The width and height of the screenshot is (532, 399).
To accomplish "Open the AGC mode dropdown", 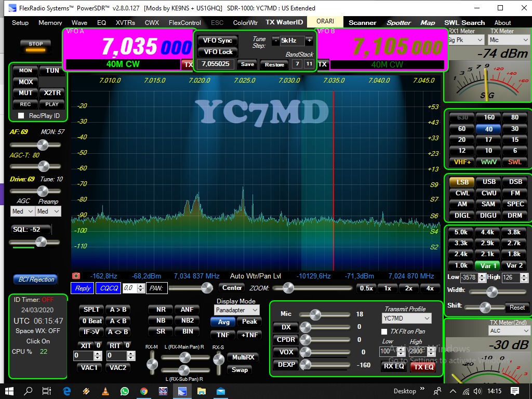I will [x=22, y=211].
